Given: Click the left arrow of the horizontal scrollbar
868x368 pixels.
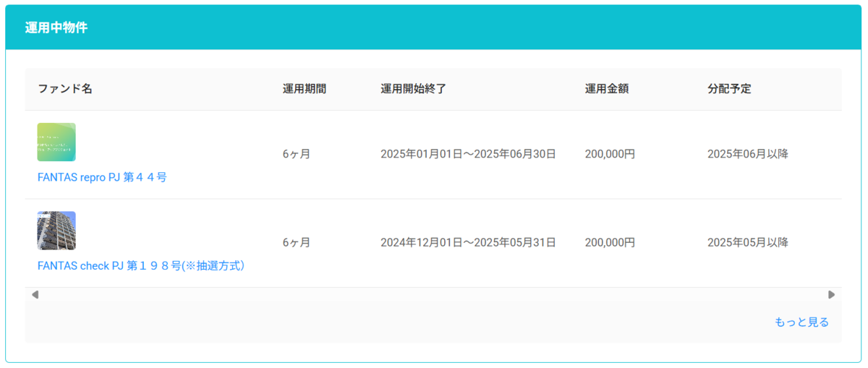Looking at the screenshot, I should pyautogui.click(x=35, y=294).
